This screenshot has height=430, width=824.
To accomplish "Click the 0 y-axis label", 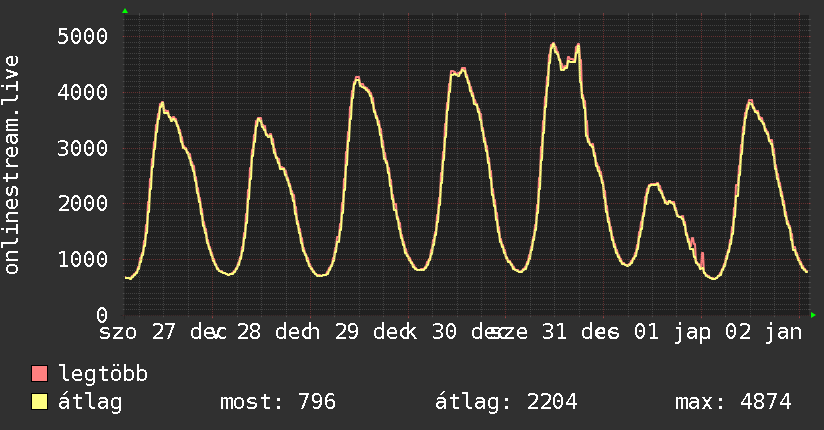I will pos(102,315).
